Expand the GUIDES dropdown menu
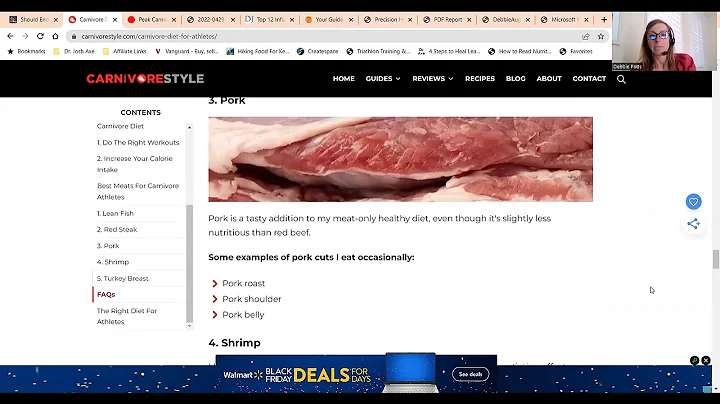The image size is (720, 404). [x=383, y=79]
